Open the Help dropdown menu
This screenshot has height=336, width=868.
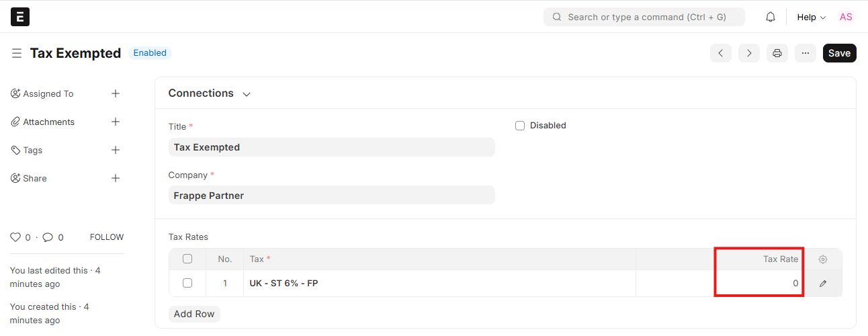[811, 17]
